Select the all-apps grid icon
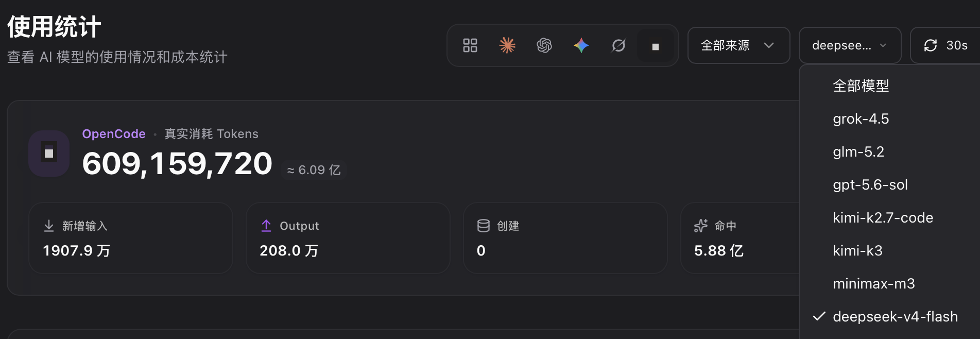This screenshot has width=980, height=339. 470,45
